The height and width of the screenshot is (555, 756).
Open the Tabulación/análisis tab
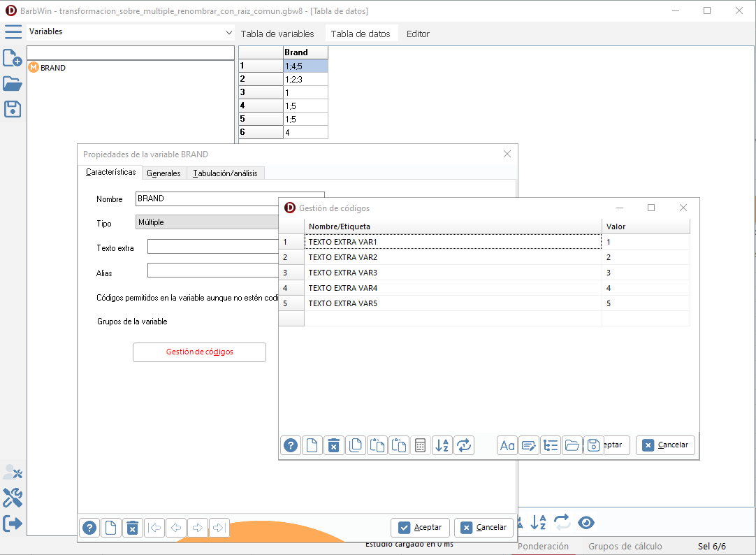click(x=225, y=173)
